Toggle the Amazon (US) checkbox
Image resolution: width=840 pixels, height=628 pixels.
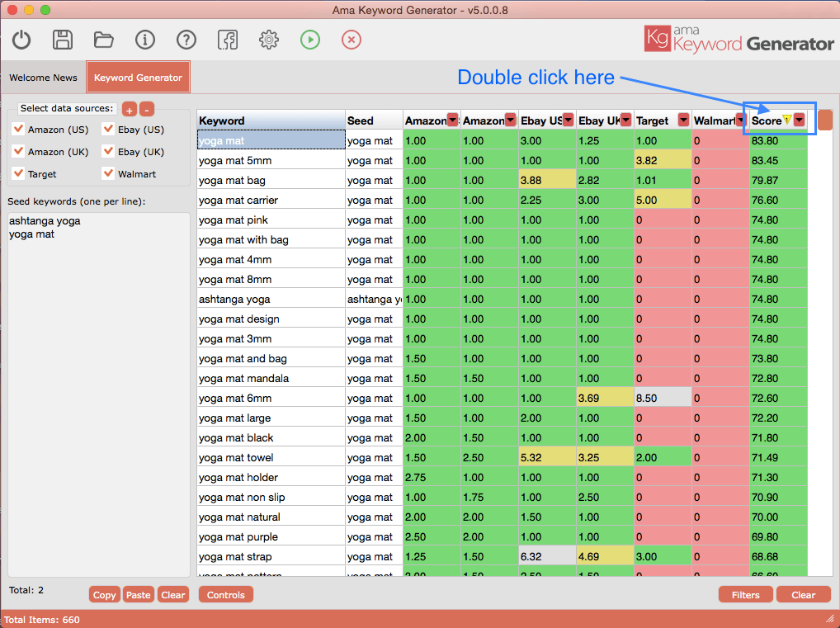pos(18,129)
